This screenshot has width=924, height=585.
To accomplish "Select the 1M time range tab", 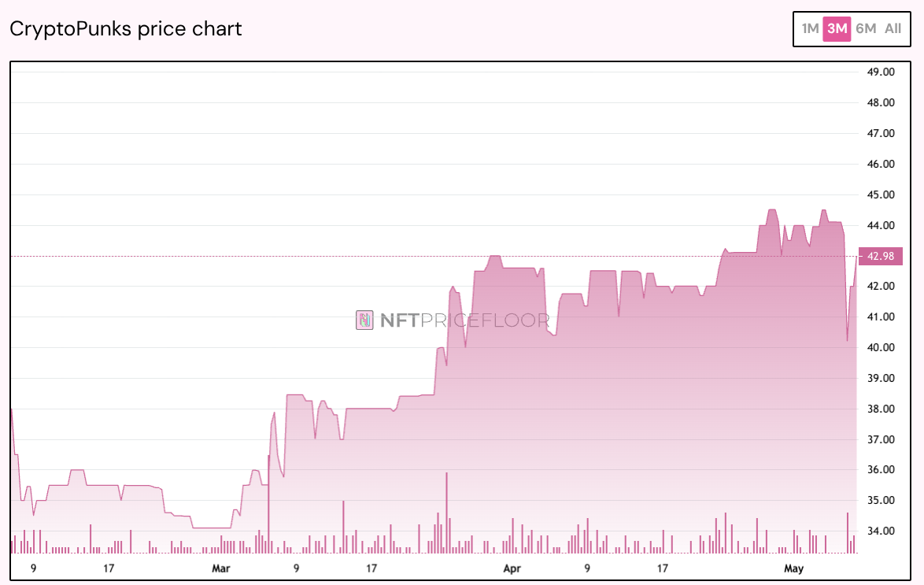I will click(x=810, y=28).
